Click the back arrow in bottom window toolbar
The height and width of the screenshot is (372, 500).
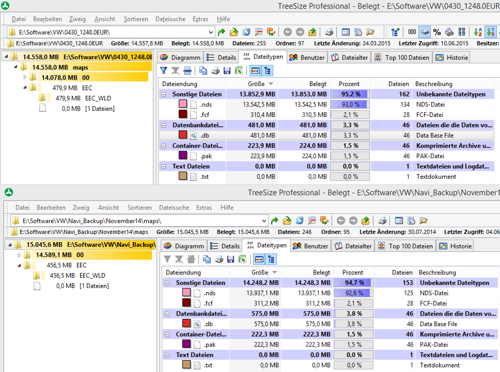tap(341, 220)
